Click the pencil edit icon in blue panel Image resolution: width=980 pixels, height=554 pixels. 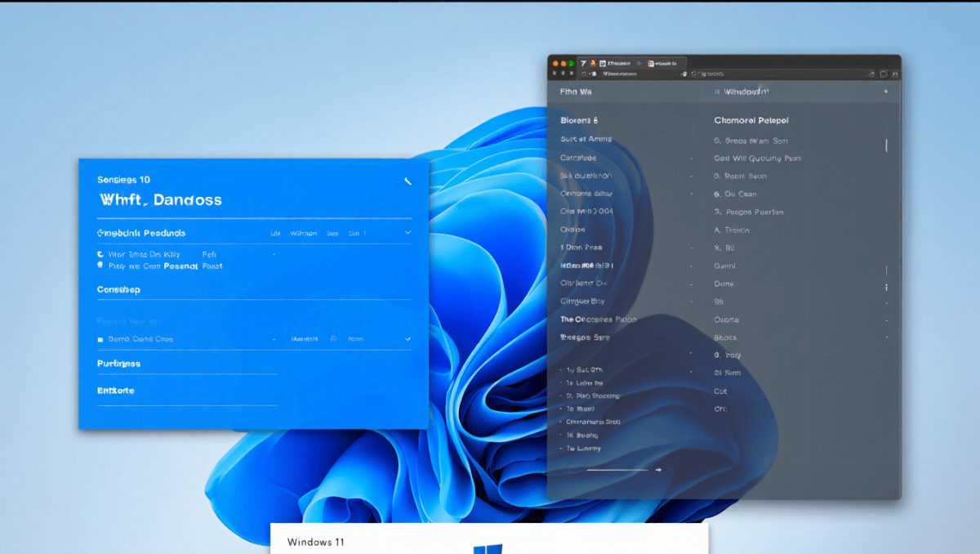[408, 181]
